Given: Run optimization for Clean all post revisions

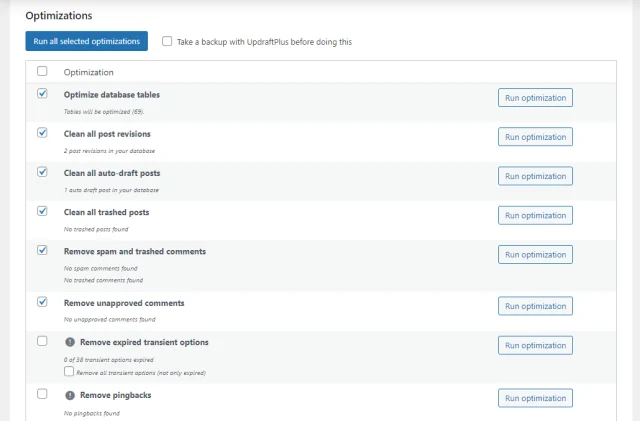Looking at the screenshot, I should point(535,137).
